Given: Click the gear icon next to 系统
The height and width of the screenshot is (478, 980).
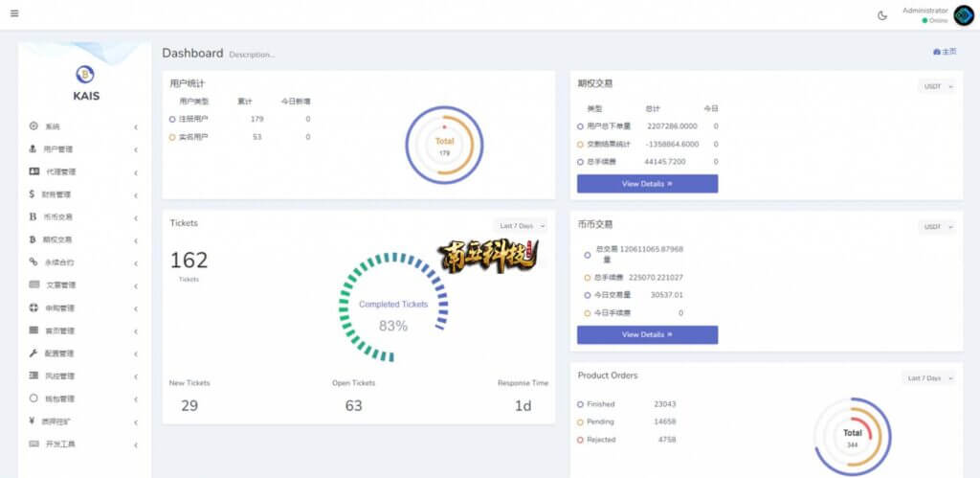Looking at the screenshot, I should point(33,125).
